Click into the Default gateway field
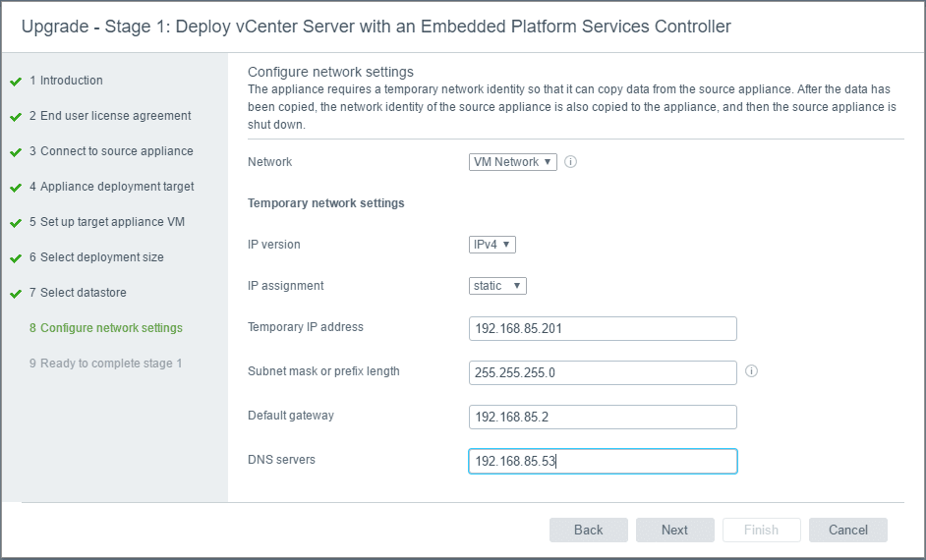Screen dimensions: 926x560 pyautogui.click(x=603, y=417)
